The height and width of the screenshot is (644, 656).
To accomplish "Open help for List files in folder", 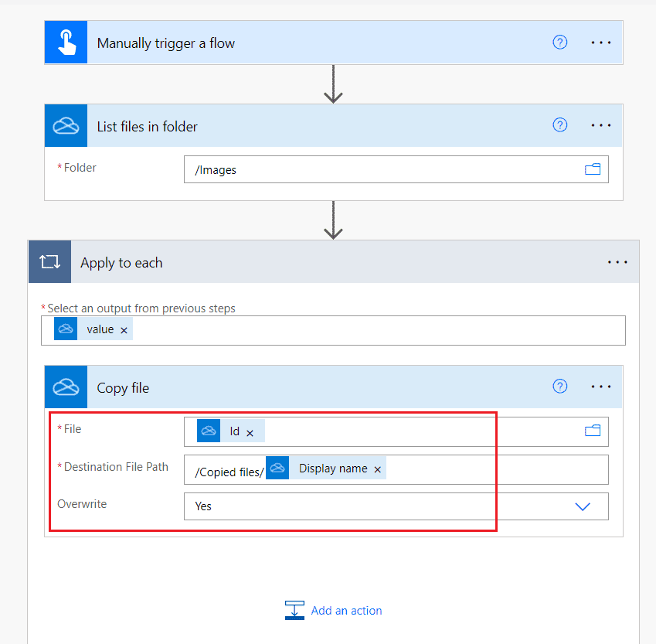I will point(559,124).
